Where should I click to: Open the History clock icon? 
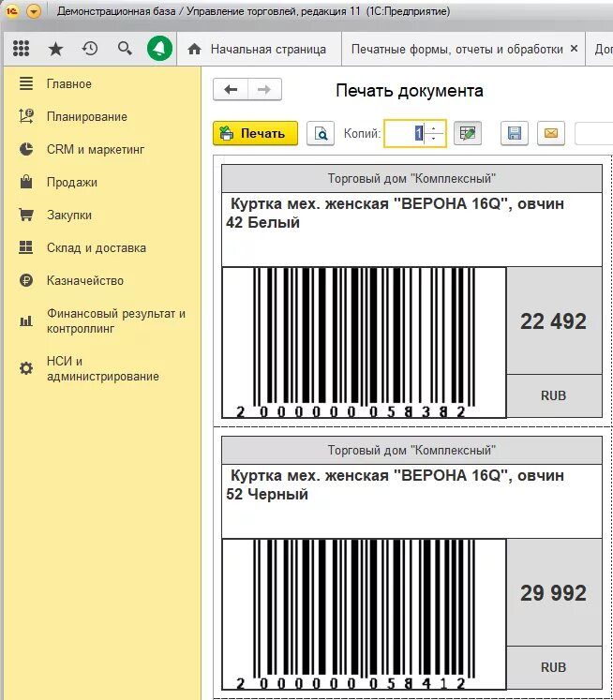pos(90,48)
